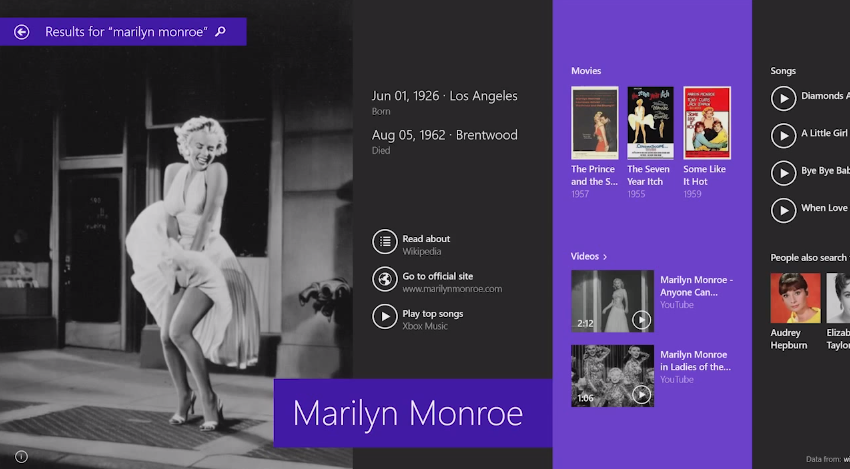This screenshot has height=469, width=850.
Task: Open the Marilyn Monroe - Anyone Can video title
Action: 696,286
